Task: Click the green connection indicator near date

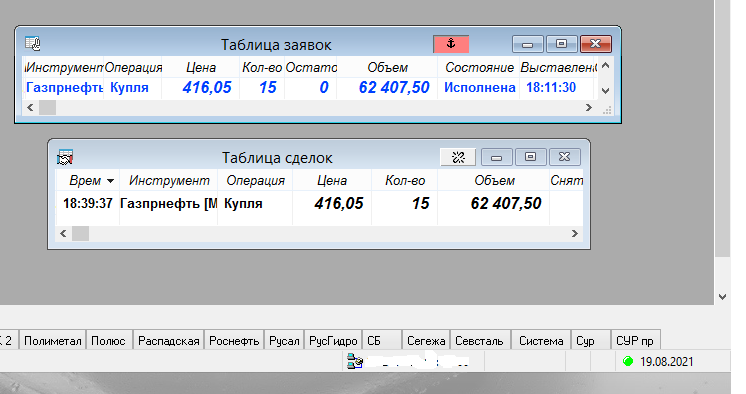Action: click(628, 361)
